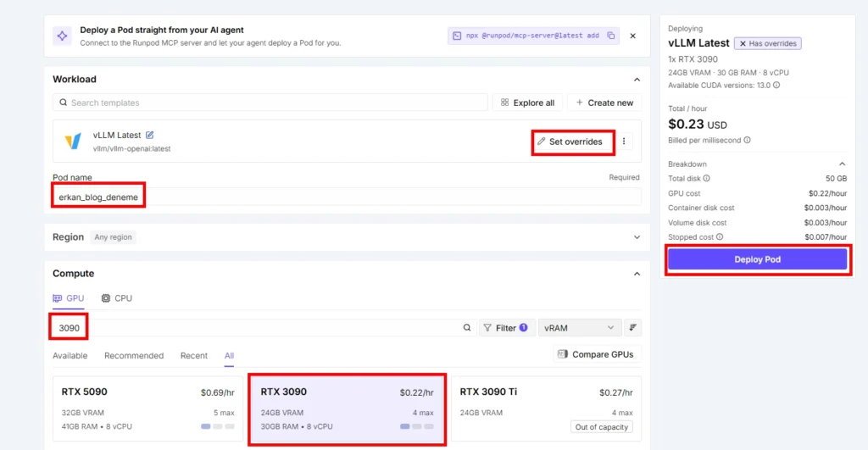Click info icon next to CUDA versions
The width and height of the screenshot is (868, 450).
(x=776, y=86)
